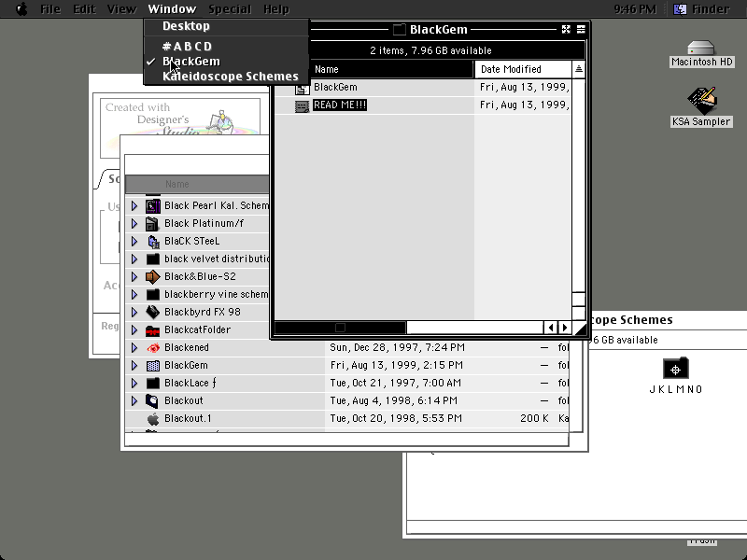Open the View menu
The image size is (747, 560).
[x=121, y=9]
